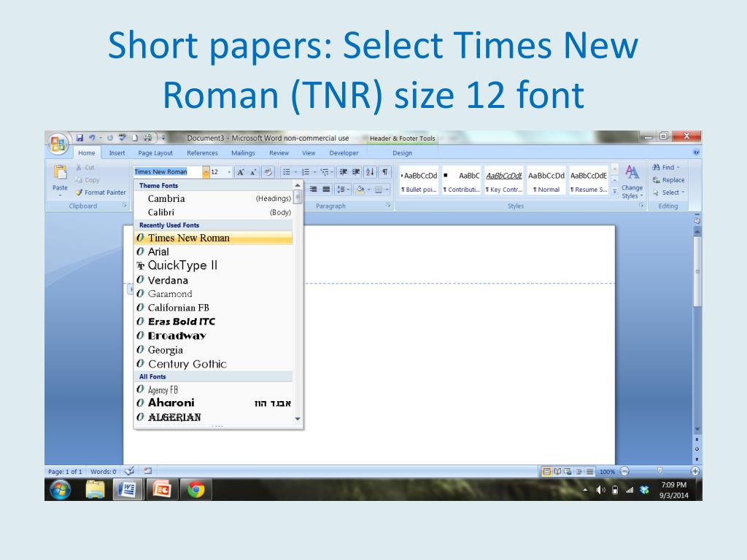Select the Full Screen Reading view button
Image resolution: width=747 pixels, height=560 pixels.
(x=557, y=472)
